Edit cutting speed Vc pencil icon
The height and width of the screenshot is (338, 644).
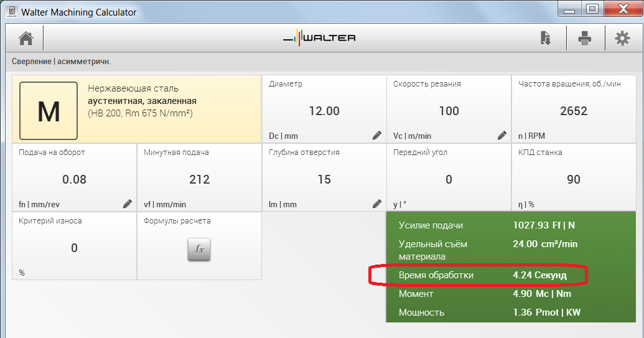tap(502, 135)
